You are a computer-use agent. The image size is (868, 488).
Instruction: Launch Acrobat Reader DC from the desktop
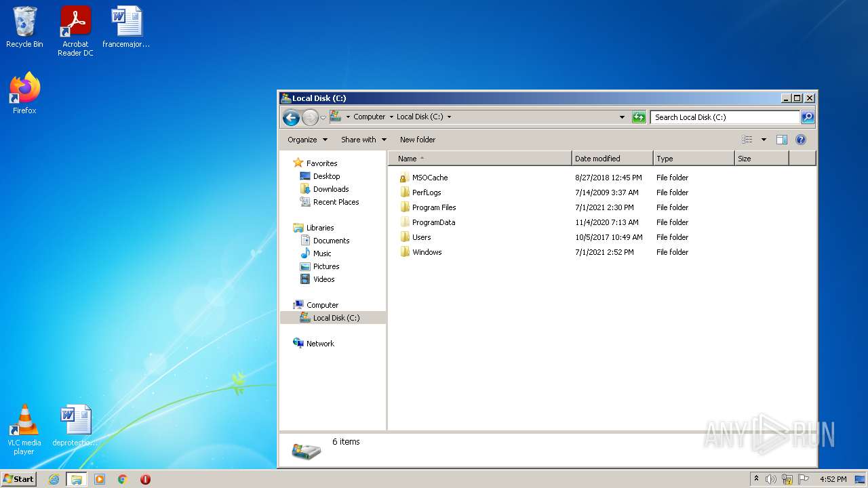click(75, 21)
